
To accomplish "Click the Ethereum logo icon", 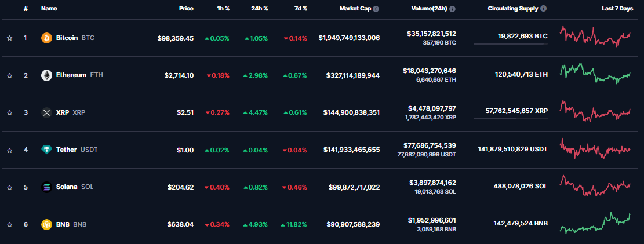I will click(x=46, y=75).
